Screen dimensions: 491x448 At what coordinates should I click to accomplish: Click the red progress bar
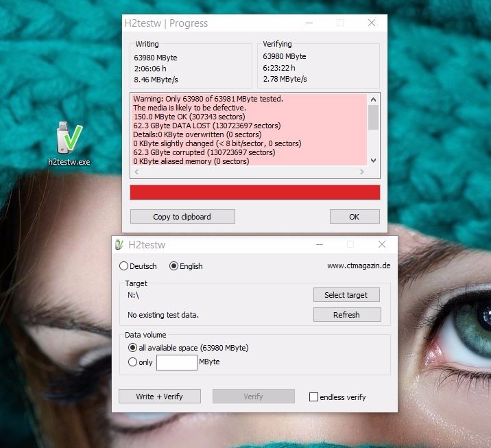tap(255, 192)
